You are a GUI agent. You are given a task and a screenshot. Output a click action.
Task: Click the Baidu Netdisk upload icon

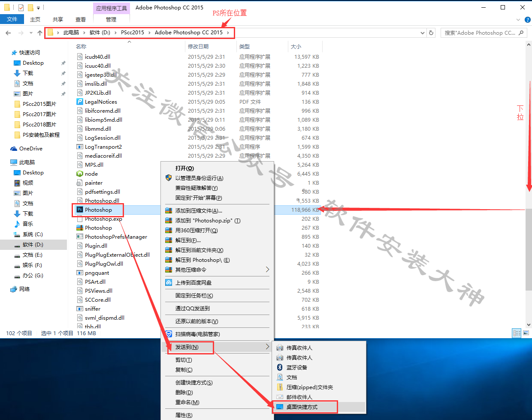(x=169, y=282)
